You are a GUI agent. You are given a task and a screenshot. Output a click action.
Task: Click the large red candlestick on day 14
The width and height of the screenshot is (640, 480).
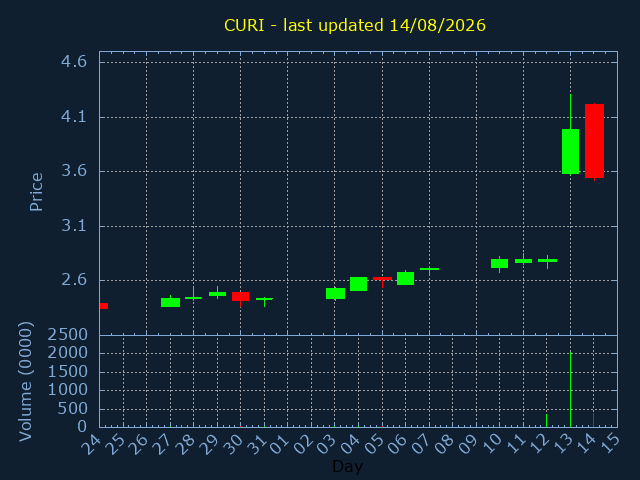(594, 141)
